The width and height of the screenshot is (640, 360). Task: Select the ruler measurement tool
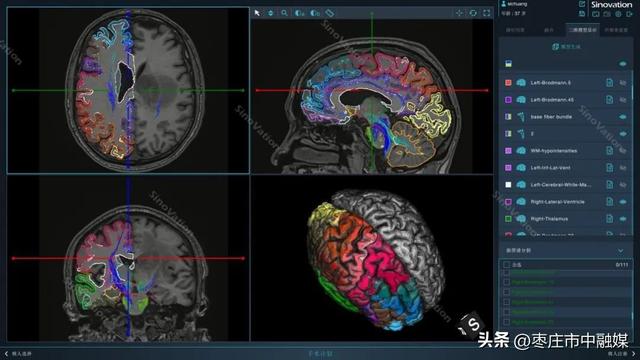click(x=330, y=13)
